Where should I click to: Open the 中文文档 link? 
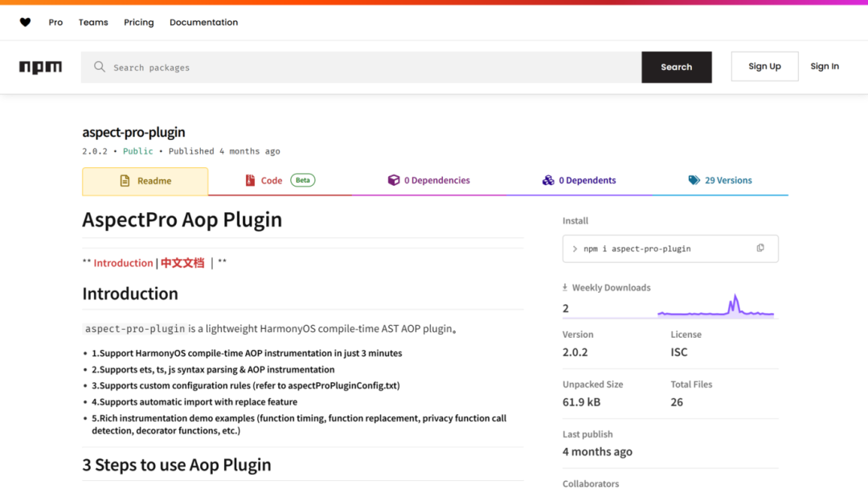pyautogui.click(x=182, y=263)
